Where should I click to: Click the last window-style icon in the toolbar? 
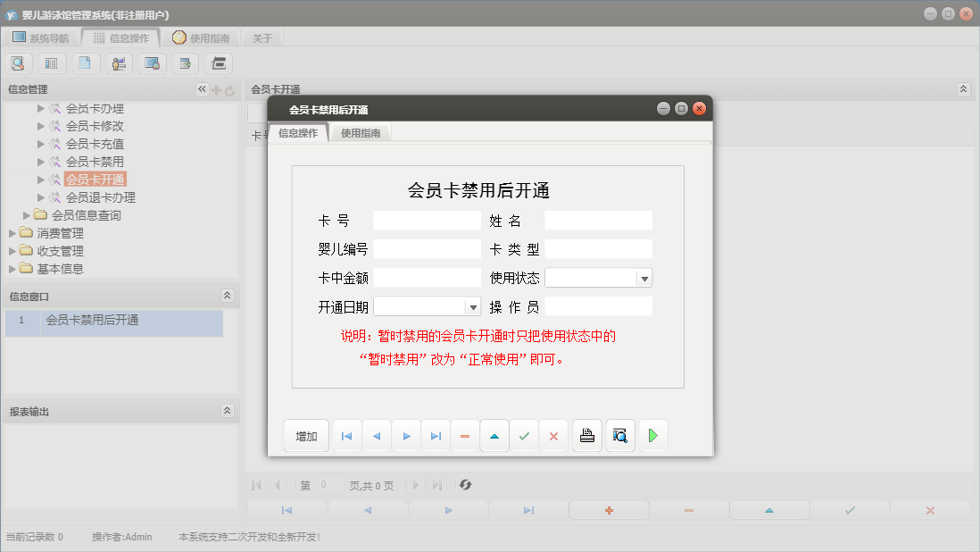(216, 63)
